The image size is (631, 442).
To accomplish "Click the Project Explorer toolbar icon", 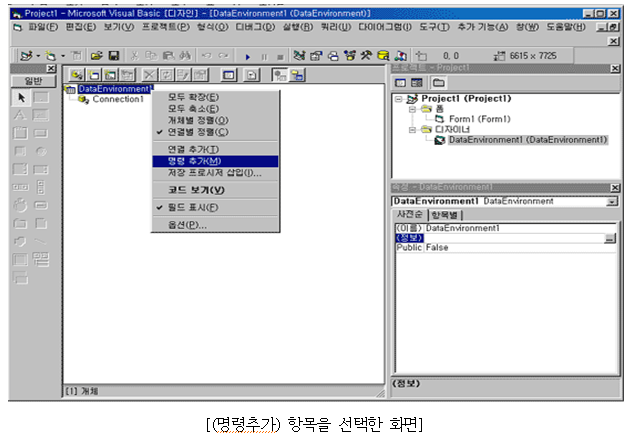I will point(299,56).
